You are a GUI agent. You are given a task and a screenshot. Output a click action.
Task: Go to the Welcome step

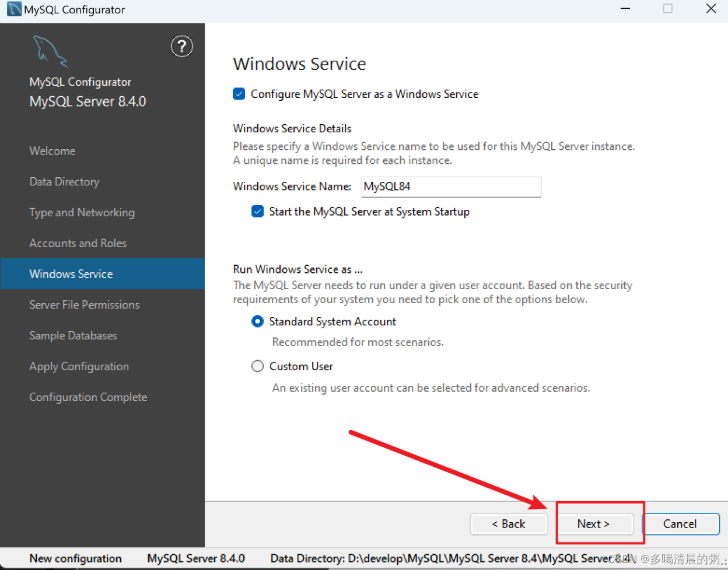[x=52, y=151]
